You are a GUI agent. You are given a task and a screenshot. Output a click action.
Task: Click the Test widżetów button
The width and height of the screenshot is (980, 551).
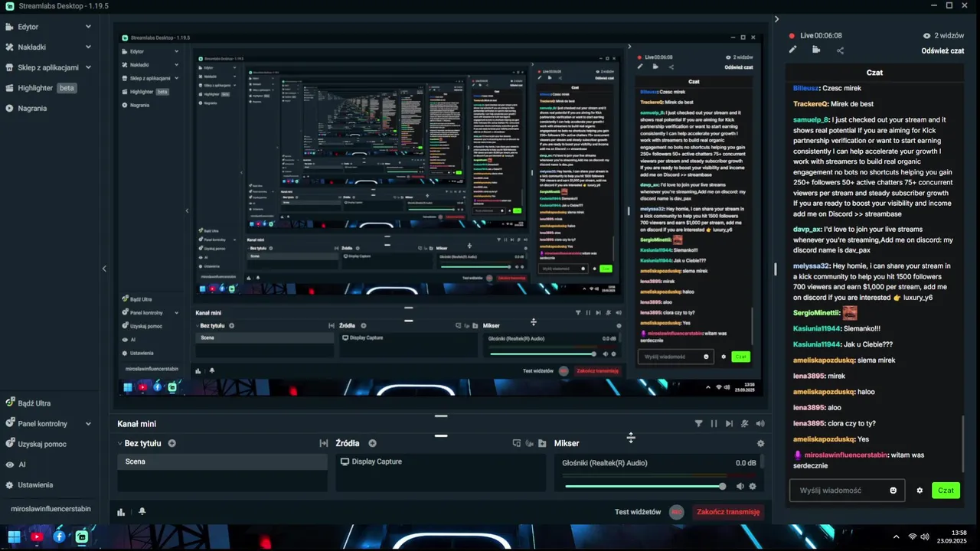click(637, 512)
